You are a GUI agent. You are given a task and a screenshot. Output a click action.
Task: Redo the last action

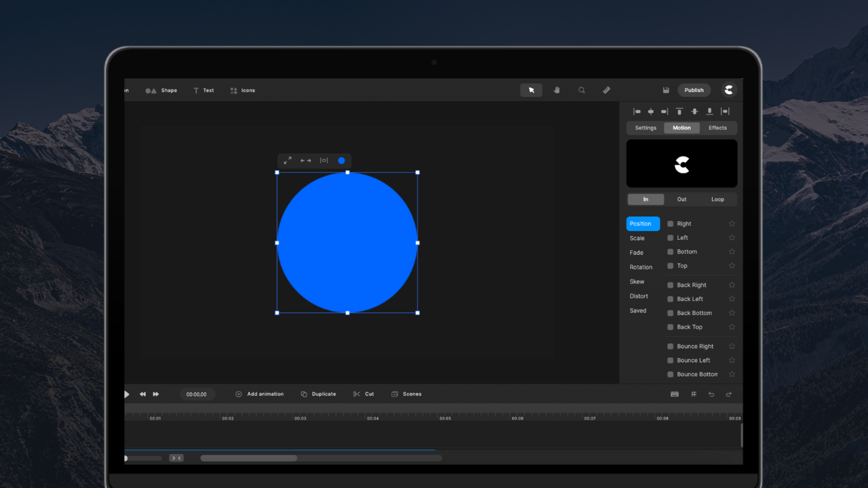[x=729, y=394]
